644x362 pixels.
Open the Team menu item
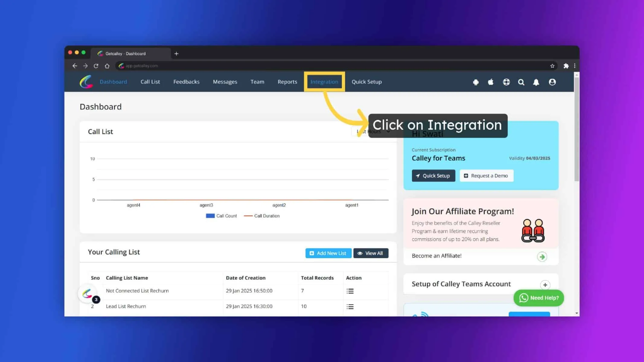pos(257,82)
